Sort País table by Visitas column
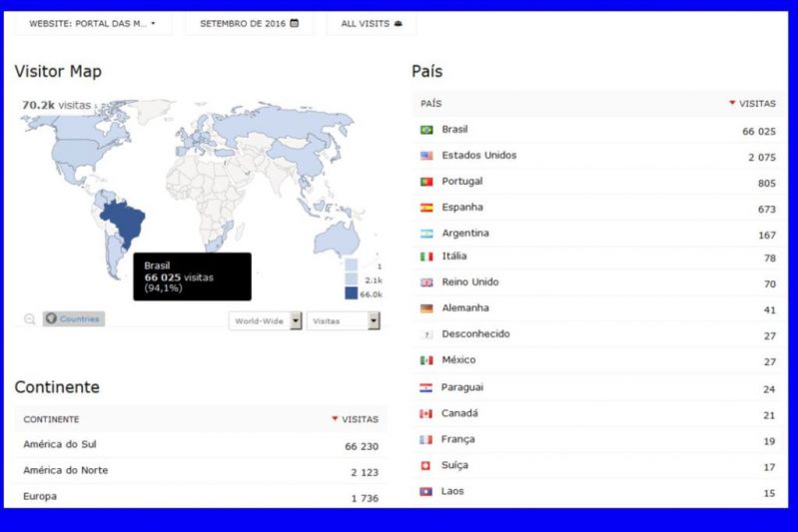798x532 pixels. click(756, 103)
